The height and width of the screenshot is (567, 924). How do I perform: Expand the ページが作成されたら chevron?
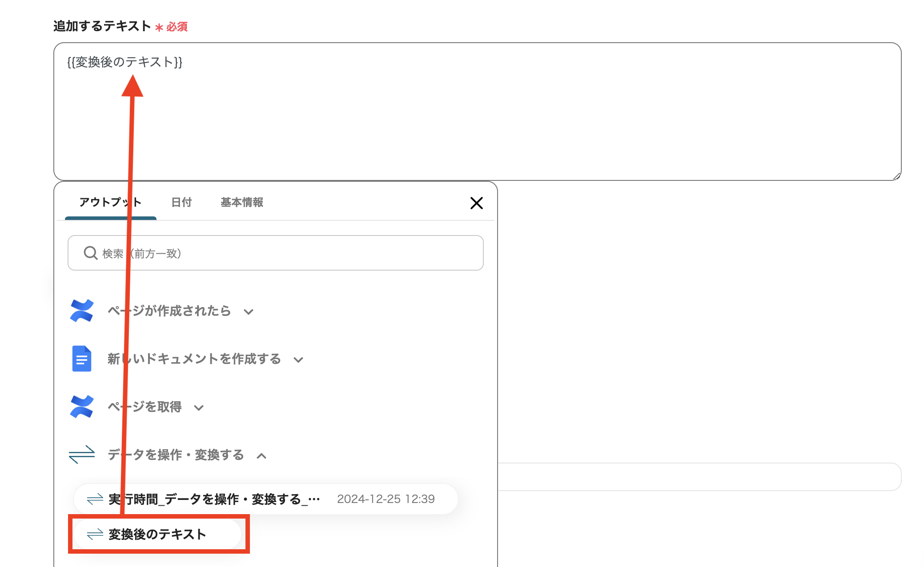tap(249, 312)
